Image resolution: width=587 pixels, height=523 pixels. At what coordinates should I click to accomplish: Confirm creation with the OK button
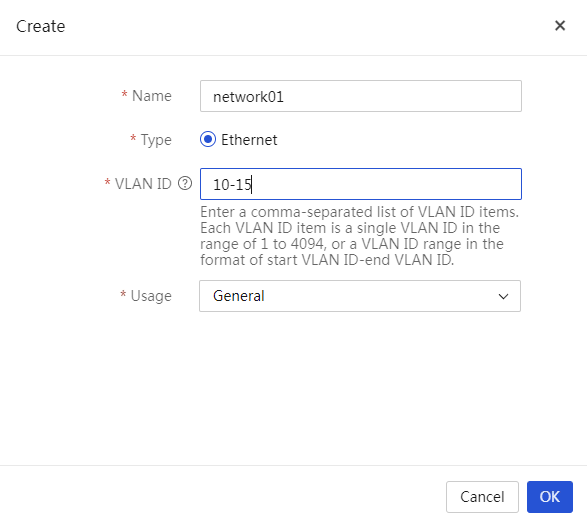tap(550, 496)
